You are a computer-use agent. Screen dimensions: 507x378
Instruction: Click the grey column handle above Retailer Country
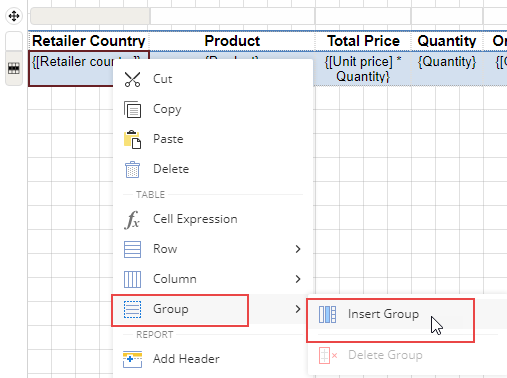click(x=90, y=16)
